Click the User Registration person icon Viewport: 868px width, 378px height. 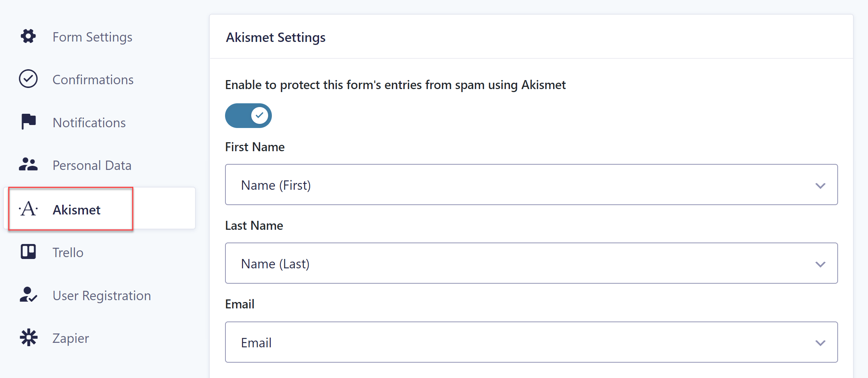[x=28, y=295]
